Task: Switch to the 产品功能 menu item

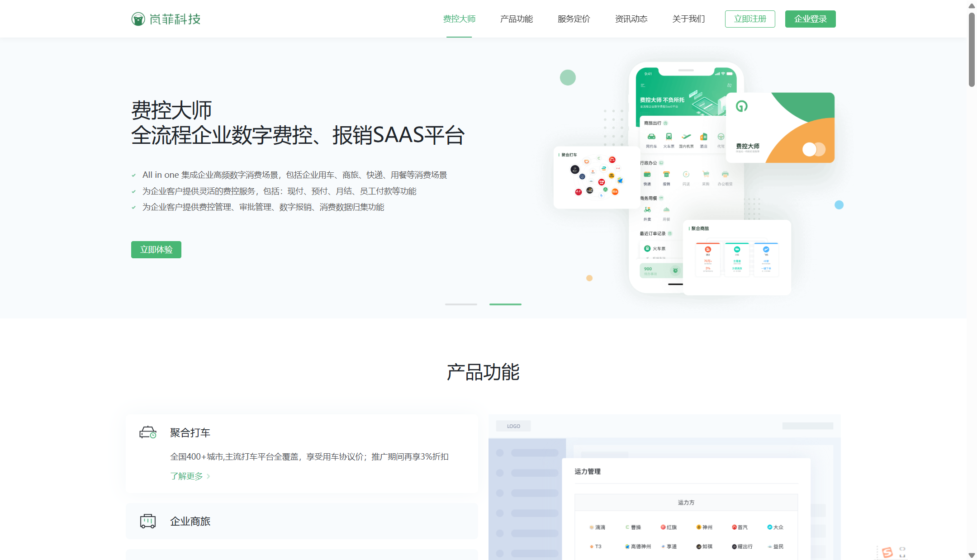Action: [x=517, y=19]
